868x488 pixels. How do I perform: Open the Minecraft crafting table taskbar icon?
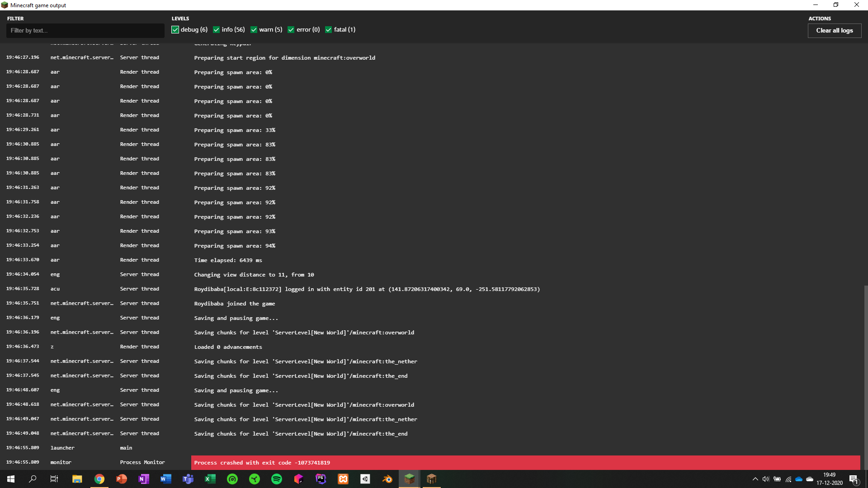432,479
